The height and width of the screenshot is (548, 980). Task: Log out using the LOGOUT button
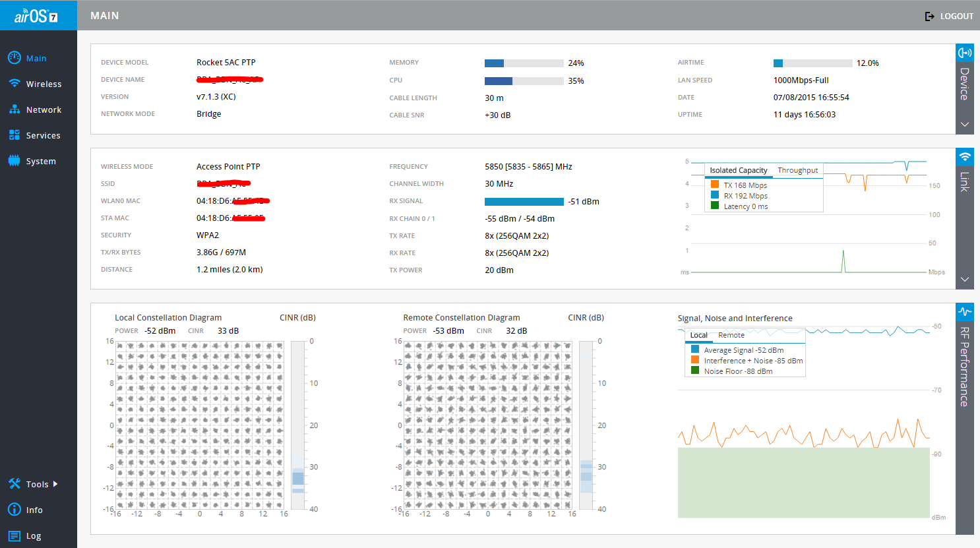pyautogui.click(x=949, y=16)
